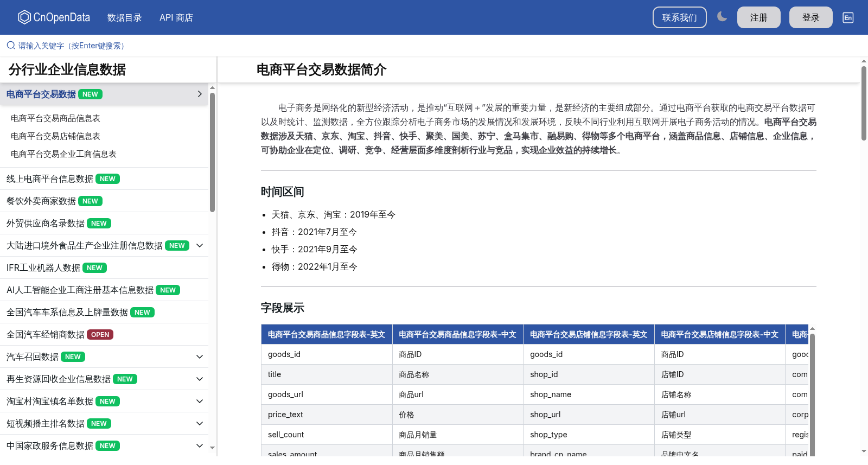The image size is (868, 465).
Task: Expand 大陆进口境外食品生产企业注册信息数据 chevron
Action: point(200,245)
